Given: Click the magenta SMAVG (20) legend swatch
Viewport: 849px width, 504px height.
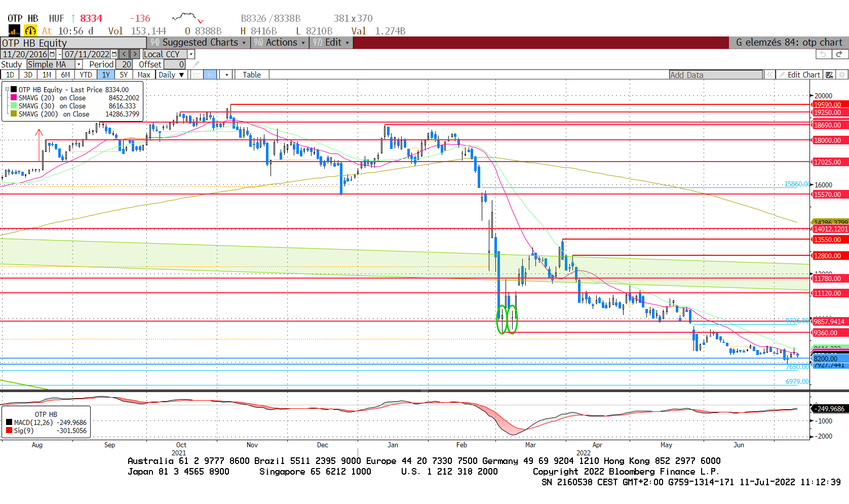Looking at the screenshot, I should tap(14, 98).
